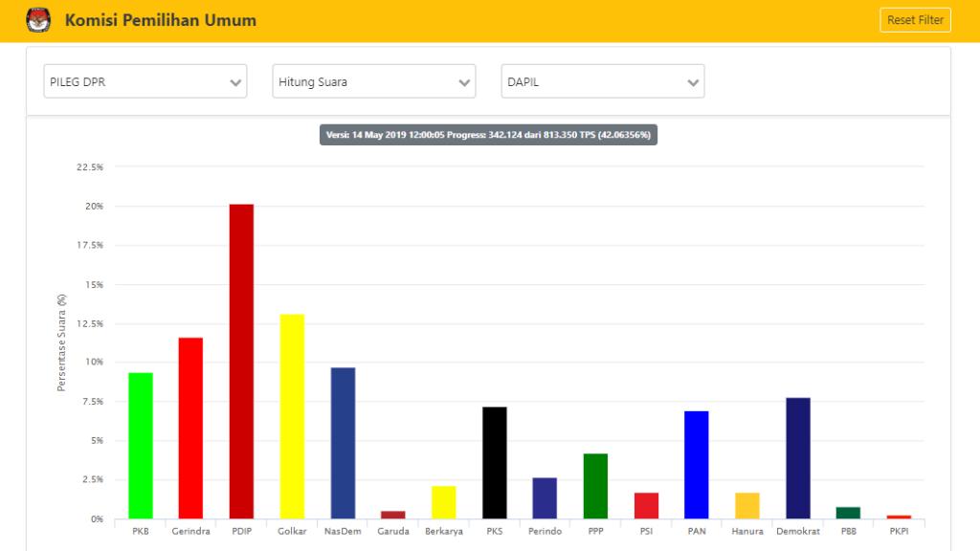Click the Reset Filter button

(915, 20)
